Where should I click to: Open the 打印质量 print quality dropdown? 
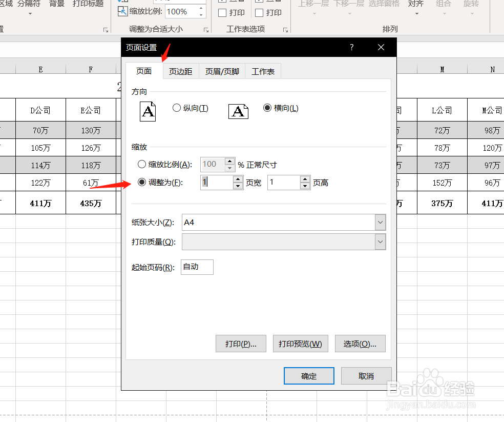(380, 242)
